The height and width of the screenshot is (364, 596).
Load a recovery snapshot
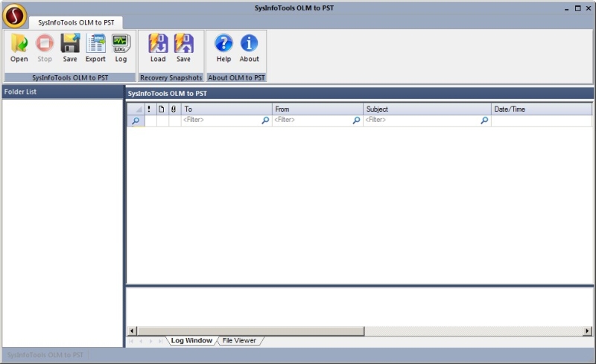click(x=158, y=48)
